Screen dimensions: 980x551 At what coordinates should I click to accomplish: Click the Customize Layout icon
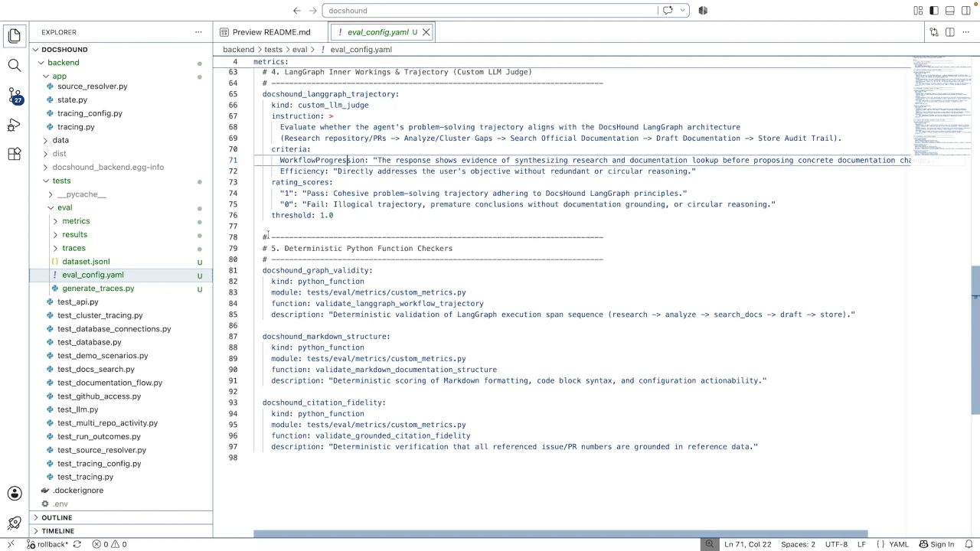coord(918,11)
